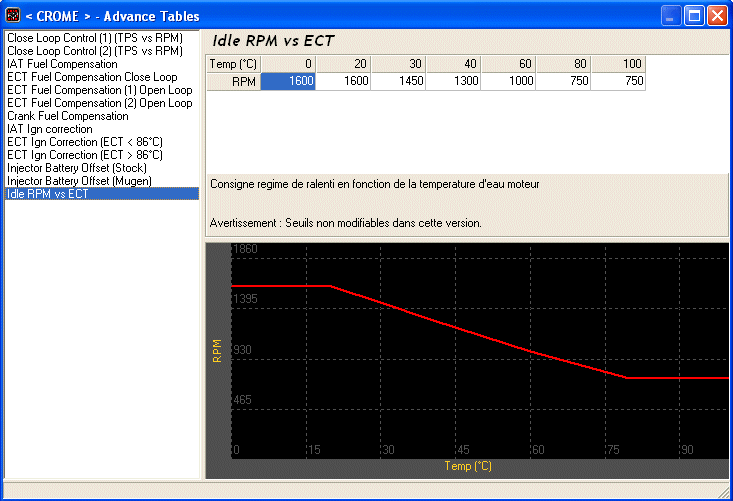Click the 1000 RPM cell under 60°C
733x501 pixels.
click(508, 82)
